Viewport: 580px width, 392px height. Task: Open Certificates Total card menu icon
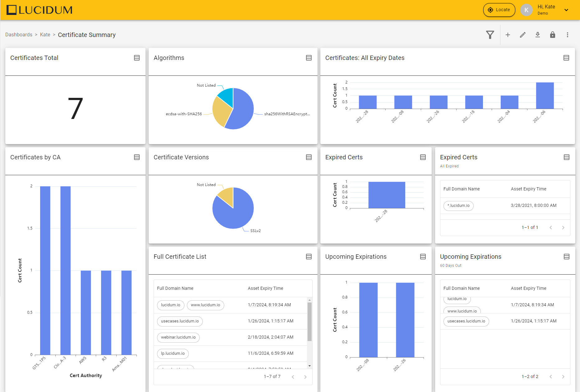[137, 58]
